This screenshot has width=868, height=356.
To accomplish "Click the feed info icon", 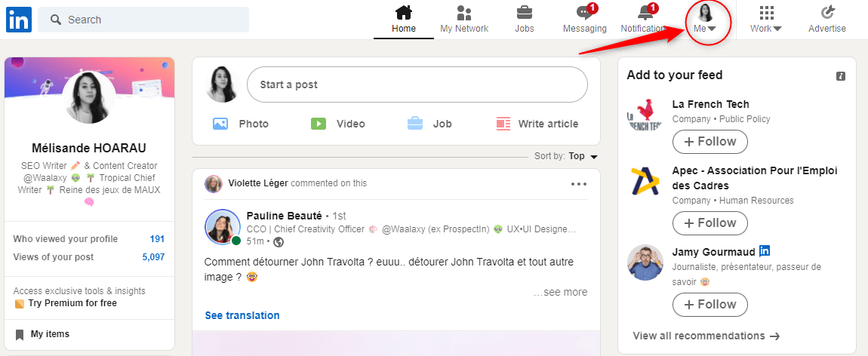I will click(841, 76).
